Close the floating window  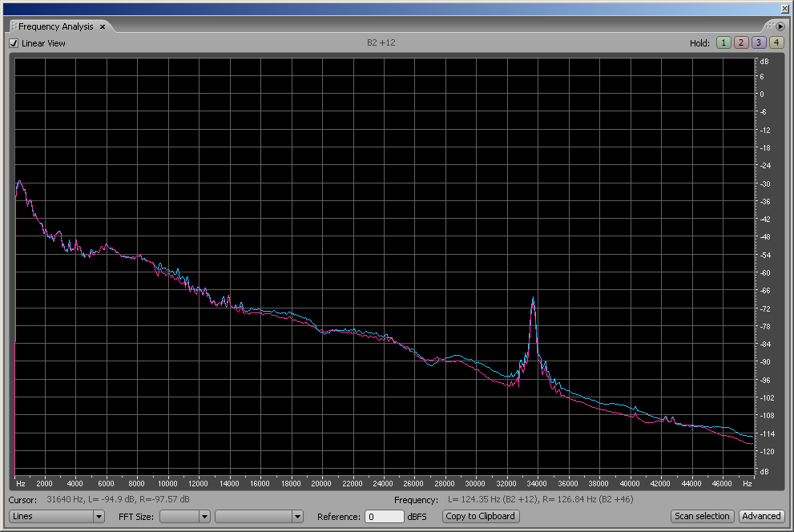point(784,8)
